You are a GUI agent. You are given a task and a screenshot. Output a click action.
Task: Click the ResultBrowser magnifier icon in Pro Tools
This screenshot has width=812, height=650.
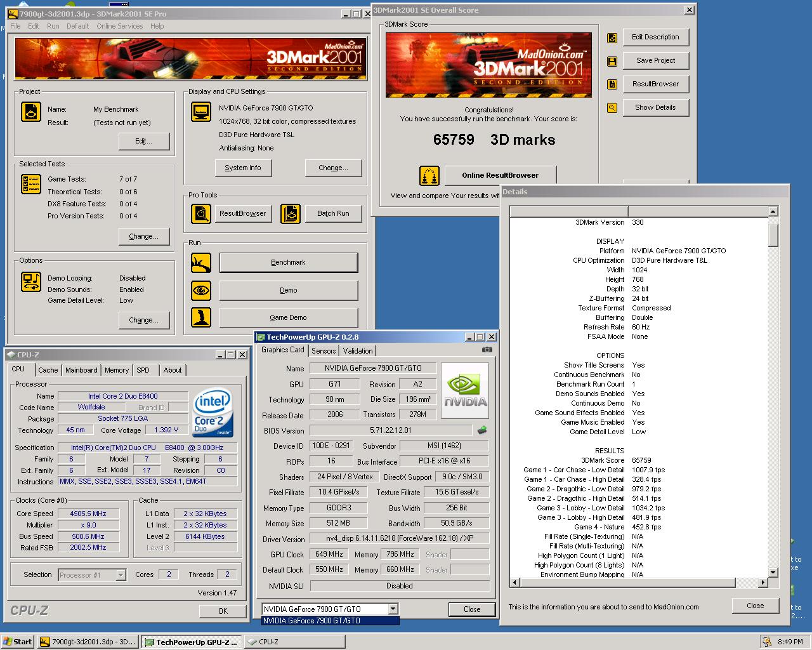(201, 214)
